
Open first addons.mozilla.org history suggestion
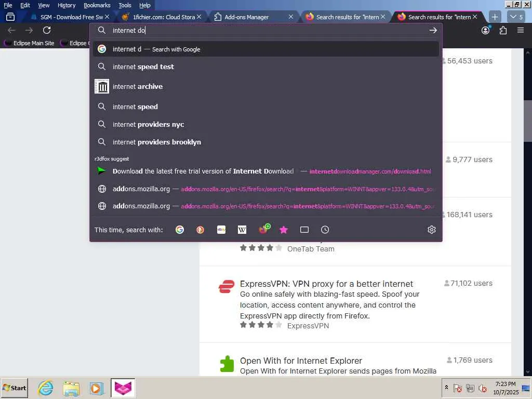pyautogui.click(x=265, y=189)
